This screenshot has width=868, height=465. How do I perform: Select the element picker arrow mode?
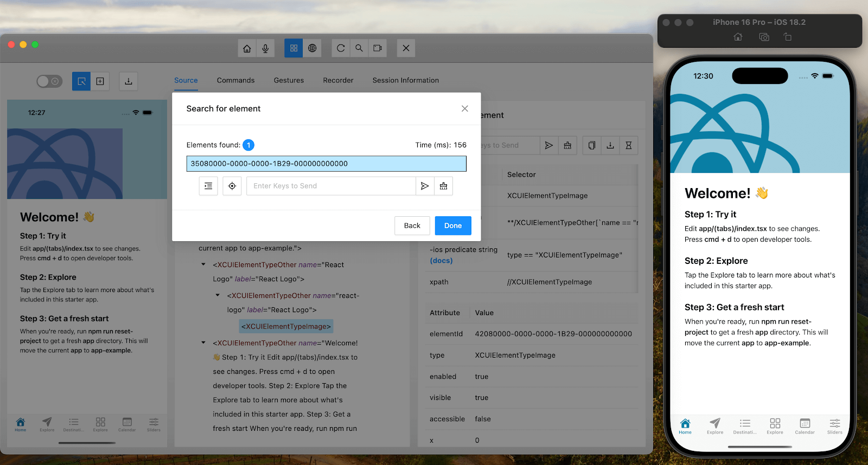tap(81, 81)
